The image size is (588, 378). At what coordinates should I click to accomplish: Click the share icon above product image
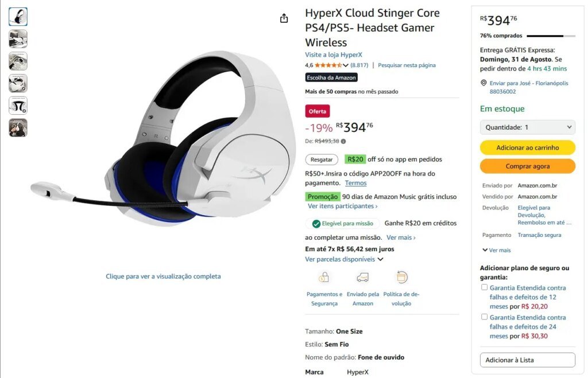[x=284, y=18]
